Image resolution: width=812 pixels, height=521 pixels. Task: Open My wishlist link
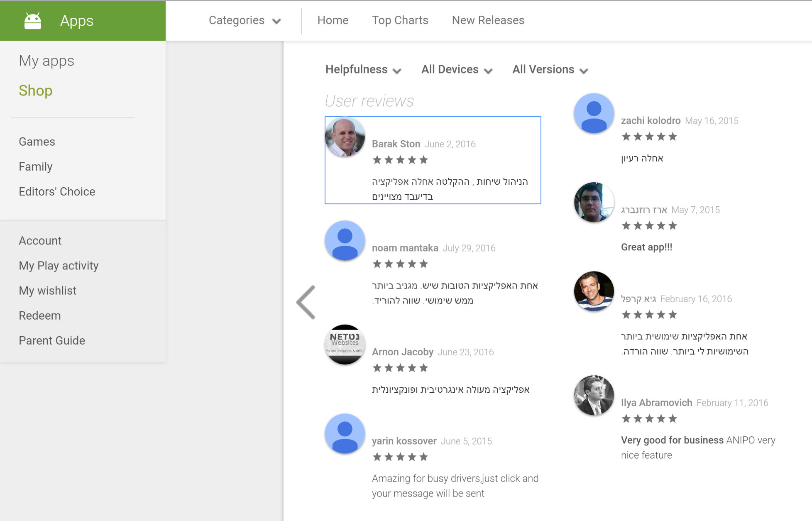tap(48, 291)
